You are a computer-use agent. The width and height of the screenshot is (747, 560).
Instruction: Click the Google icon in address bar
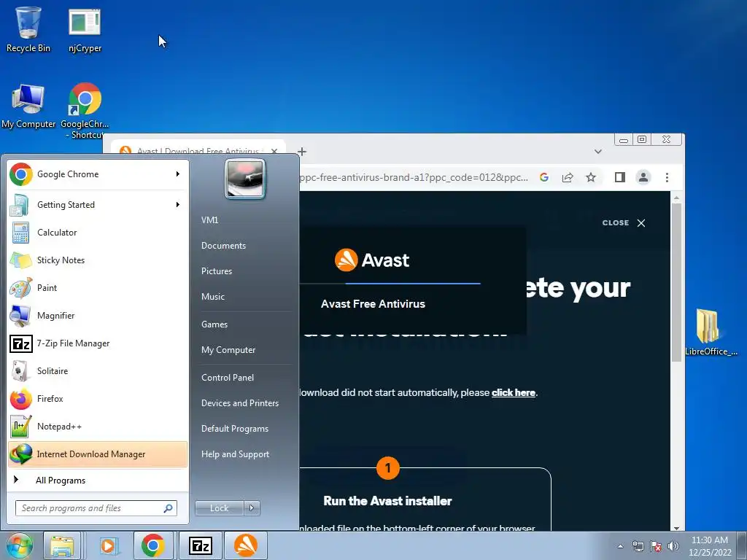[x=544, y=178]
